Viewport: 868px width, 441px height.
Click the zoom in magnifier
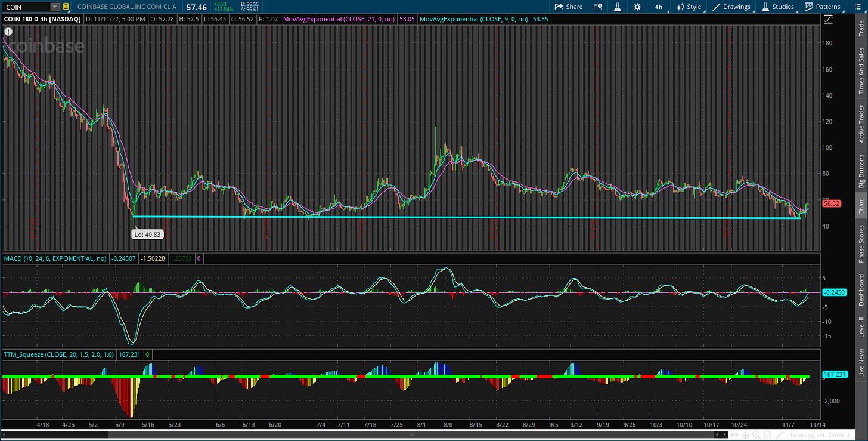point(756,435)
